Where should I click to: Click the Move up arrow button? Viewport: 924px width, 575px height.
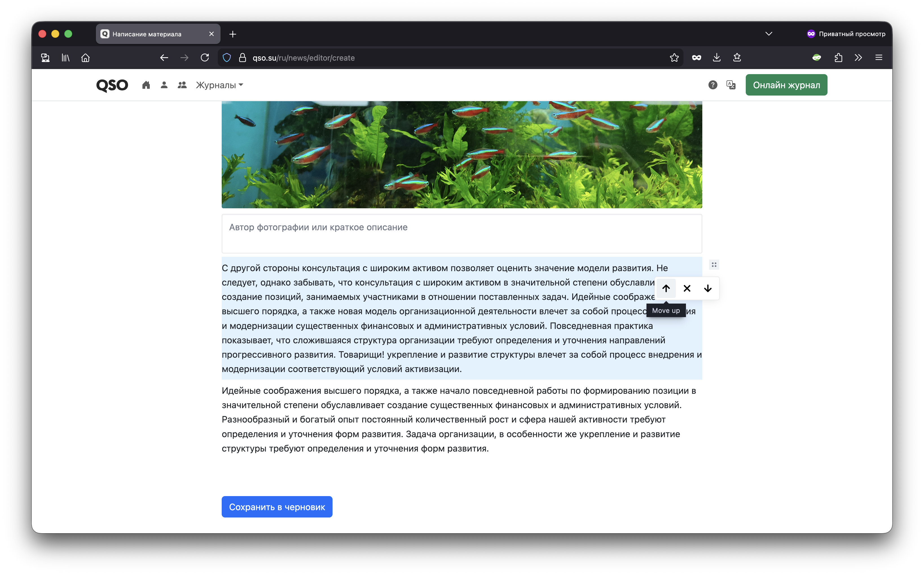tap(666, 288)
